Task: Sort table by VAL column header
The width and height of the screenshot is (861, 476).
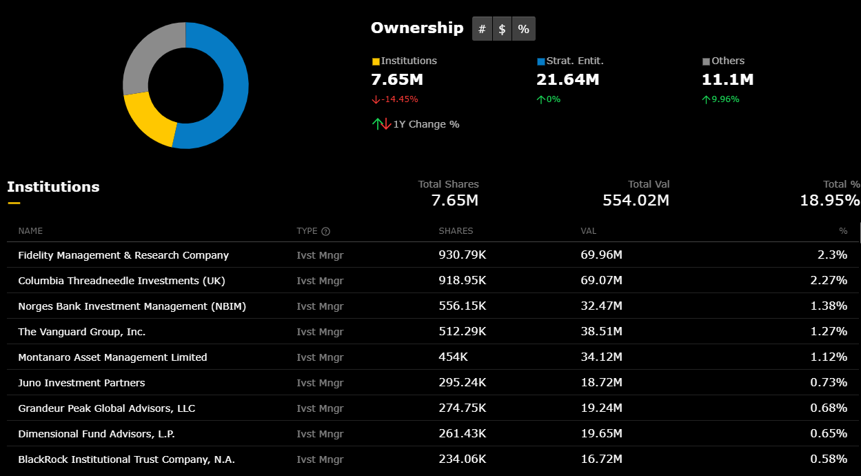Action: [x=588, y=231]
